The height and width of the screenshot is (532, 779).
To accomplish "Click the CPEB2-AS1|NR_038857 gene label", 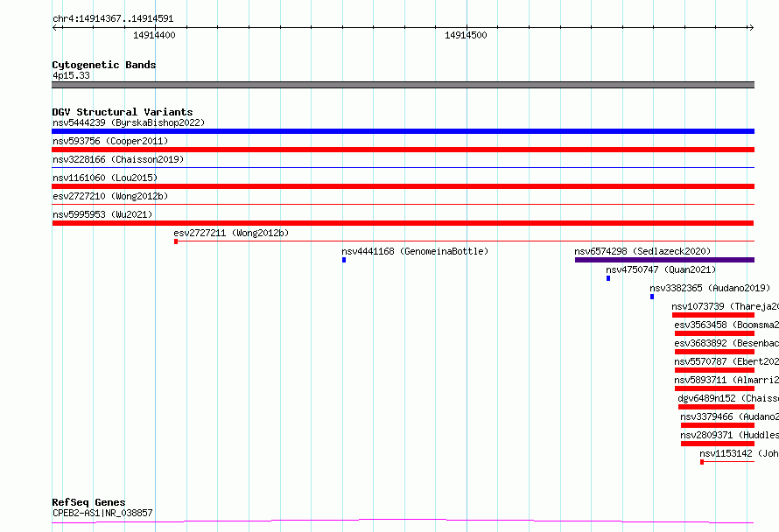I will [102, 513].
